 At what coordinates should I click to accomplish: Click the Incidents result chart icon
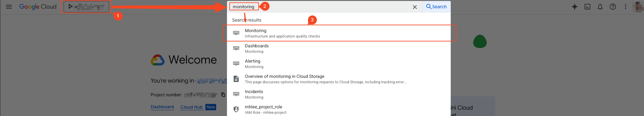(x=236, y=94)
